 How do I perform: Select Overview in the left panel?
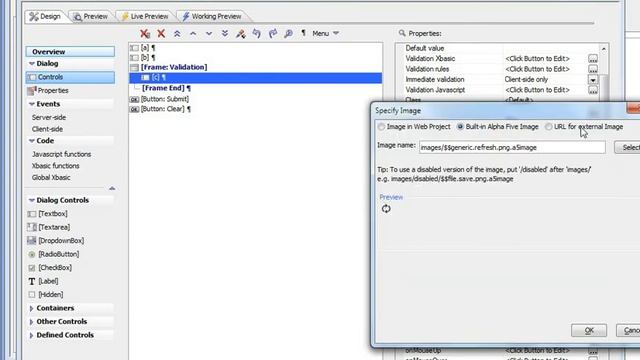70,52
